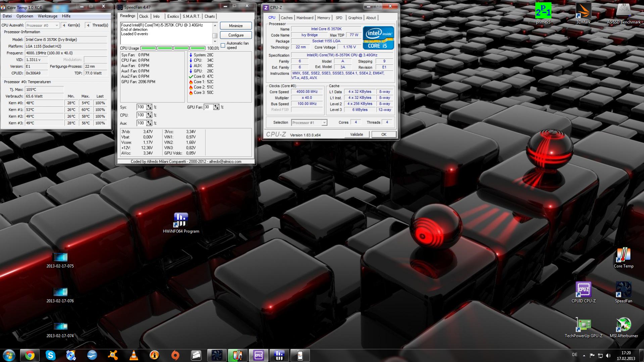Adjust the GPU Fan speed stepper in SpeedFan

click(x=216, y=107)
